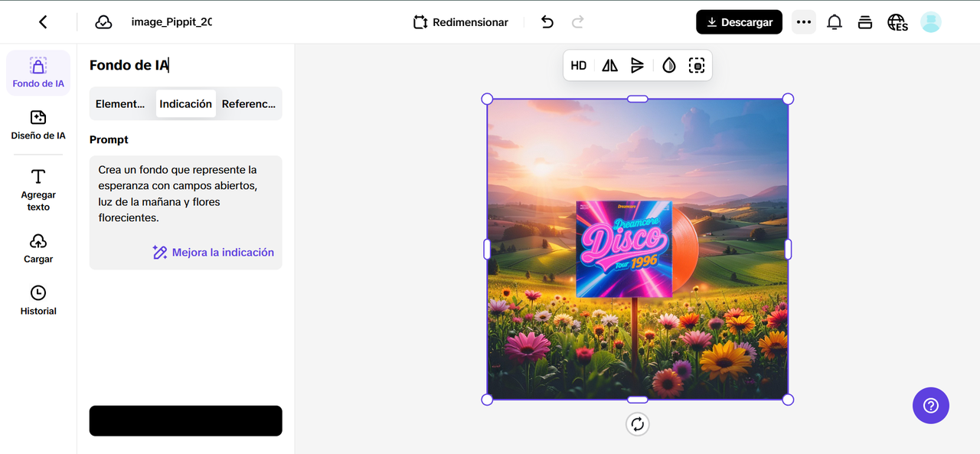Flip the image horizontally

[x=609, y=66]
